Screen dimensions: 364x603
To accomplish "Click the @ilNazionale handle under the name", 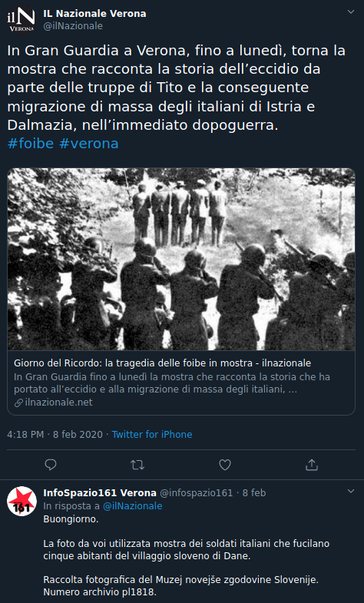I will click(73, 26).
